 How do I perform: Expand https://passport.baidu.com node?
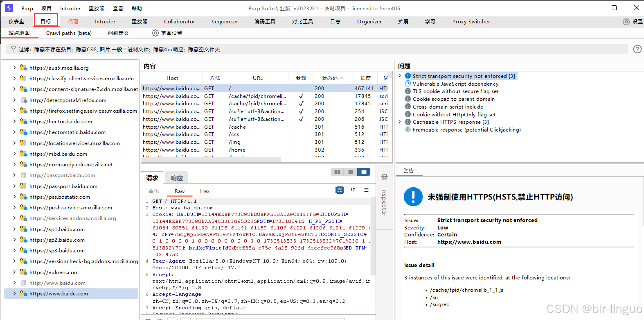14,186
